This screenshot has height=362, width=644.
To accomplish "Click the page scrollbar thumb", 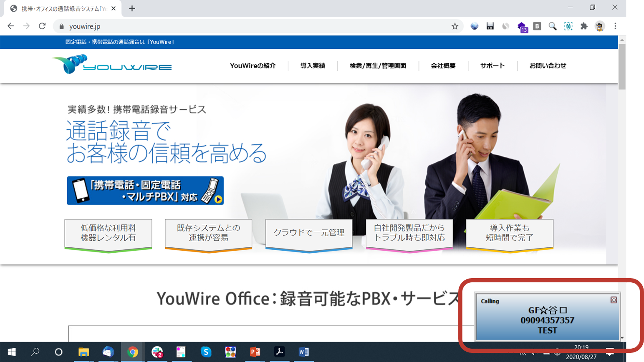I will [622, 67].
